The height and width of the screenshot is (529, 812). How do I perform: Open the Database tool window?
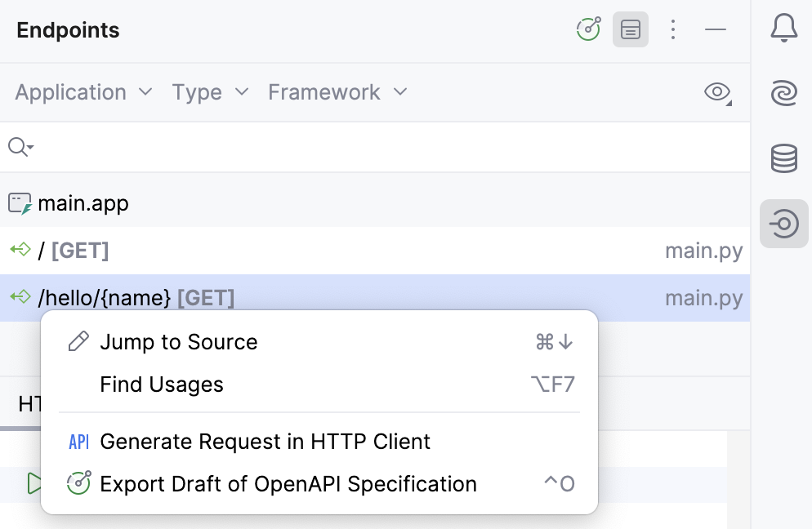point(783,158)
